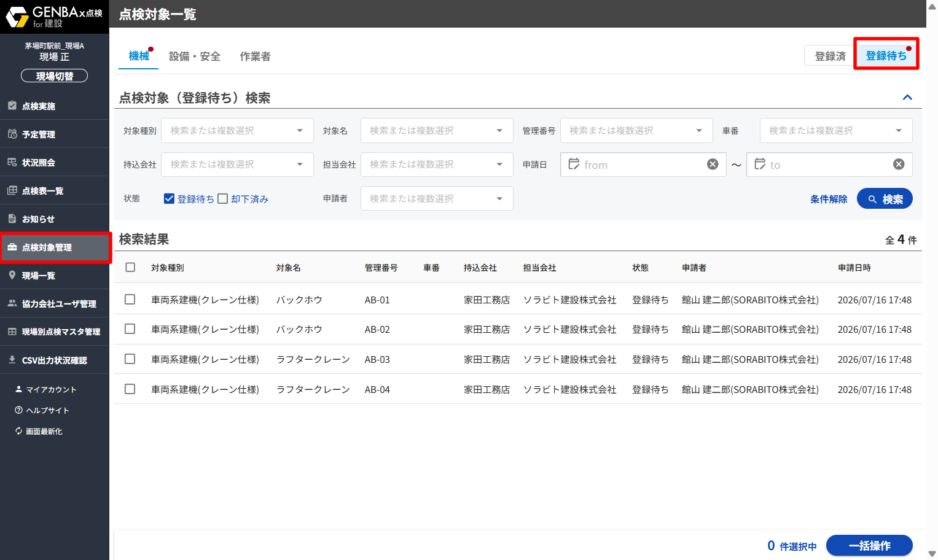The width and height of the screenshot is (938, 560).
Task: Click the CSV出力状況確認 download icon
Action: coord(12,360)
